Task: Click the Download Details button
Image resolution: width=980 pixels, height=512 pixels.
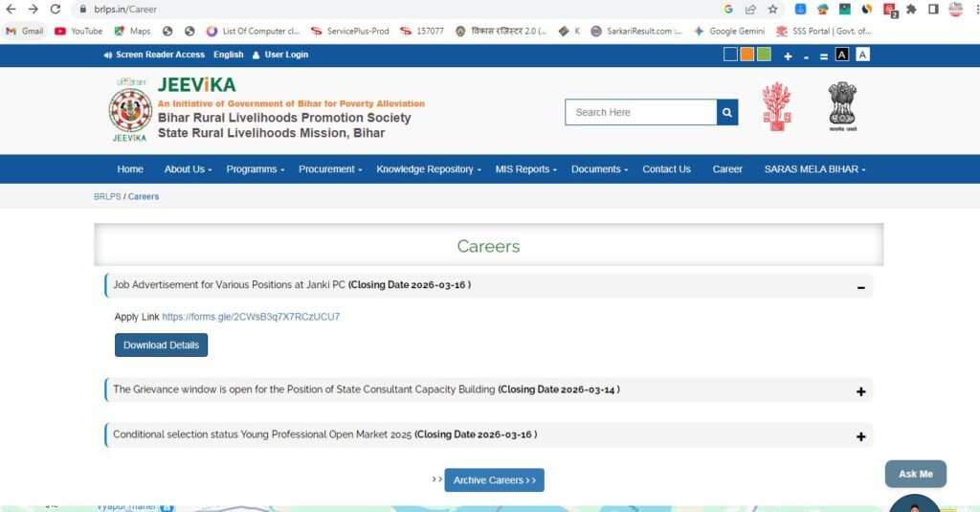Action: tap(161, 345)
